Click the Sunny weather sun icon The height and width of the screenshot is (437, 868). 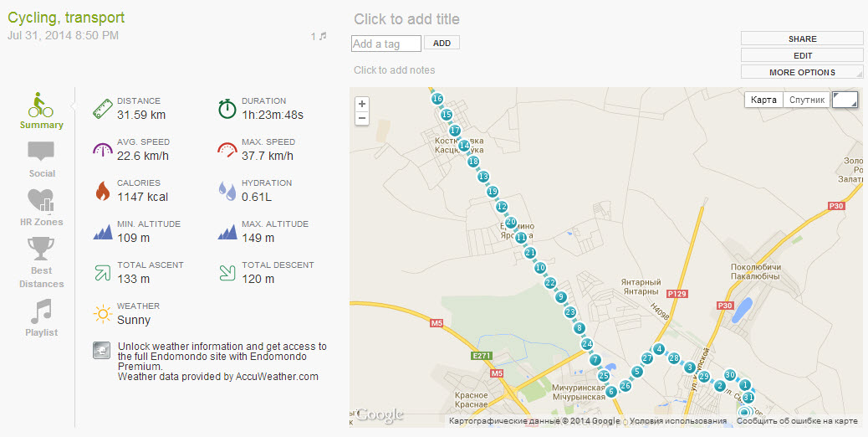102,314
